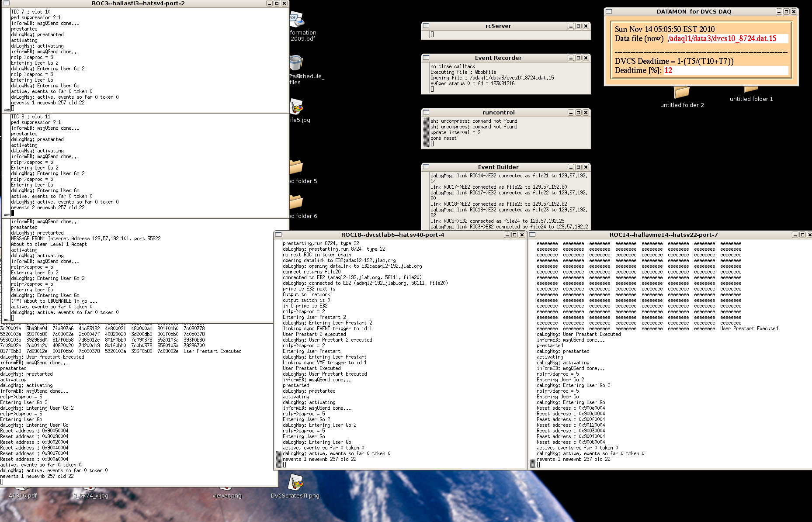This screenshot has width=812, height=522.
Task: Open untitled folder 2 on the desktop
Action: [682, 92]
